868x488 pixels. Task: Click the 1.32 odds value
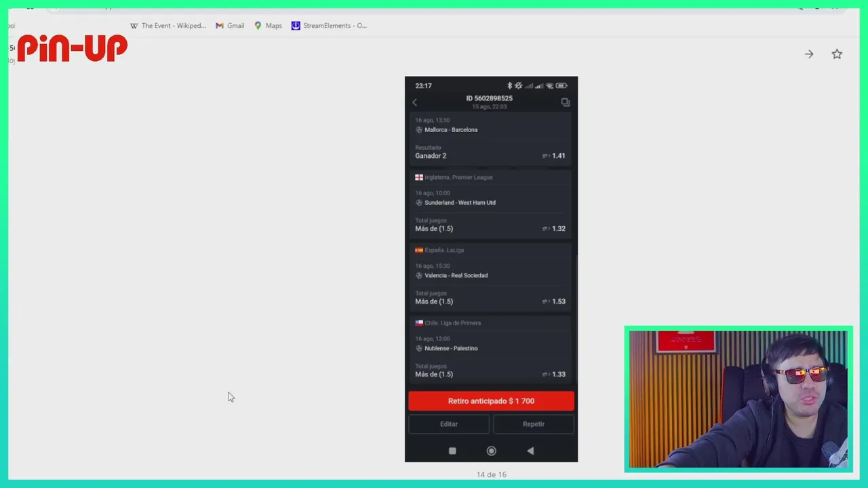[559, 229]
